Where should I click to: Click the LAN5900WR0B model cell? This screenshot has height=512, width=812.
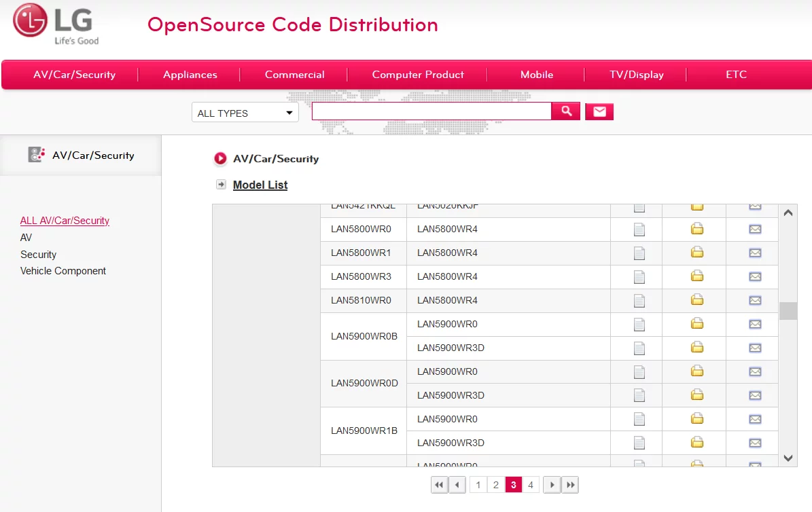363,337
